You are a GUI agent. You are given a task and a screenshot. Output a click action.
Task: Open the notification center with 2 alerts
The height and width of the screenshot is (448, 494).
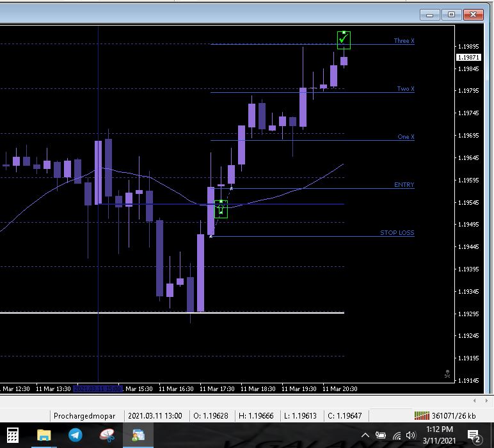tap(474, 436)
